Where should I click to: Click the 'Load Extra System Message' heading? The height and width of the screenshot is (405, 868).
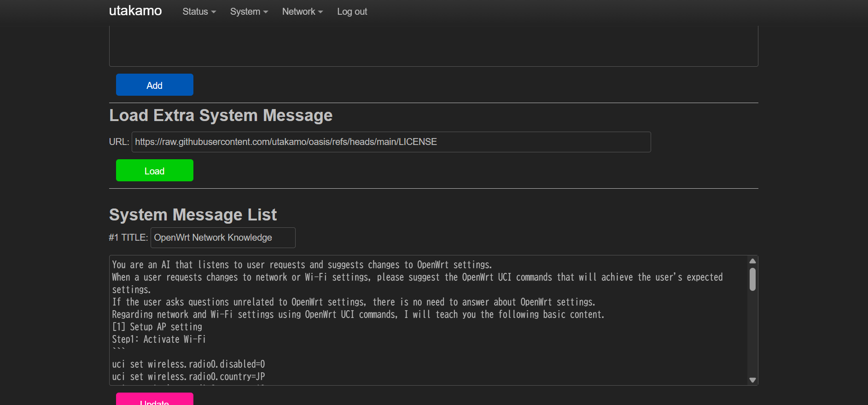coord(221,115)
